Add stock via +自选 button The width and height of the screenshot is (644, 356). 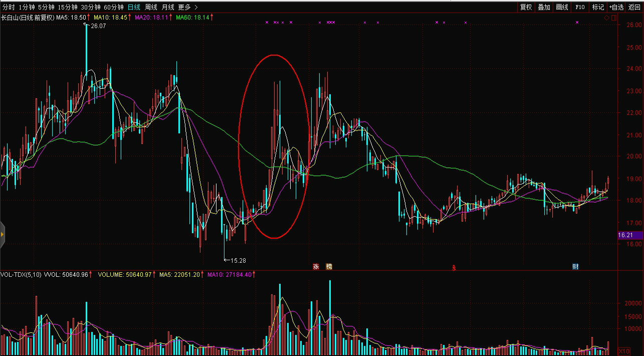click(x=616, y=7)
